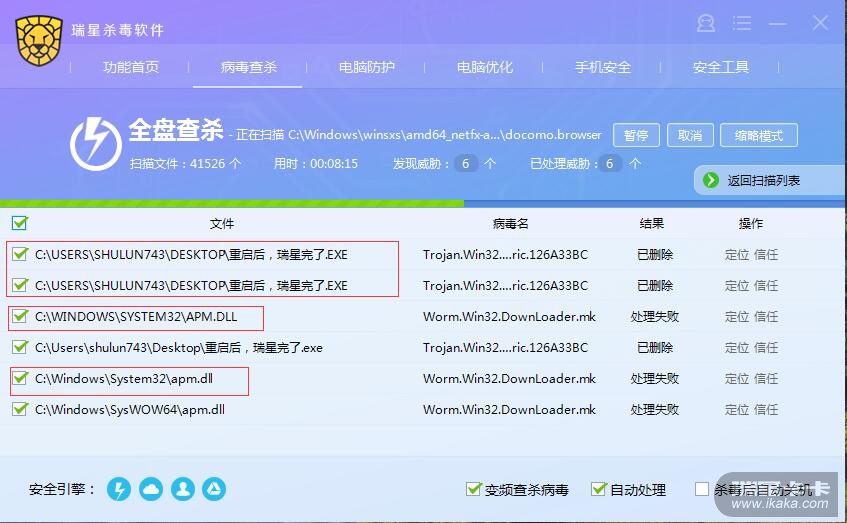Click the 取消 button
The width and height of the screenshot is (847, 523).
(690, 135)
